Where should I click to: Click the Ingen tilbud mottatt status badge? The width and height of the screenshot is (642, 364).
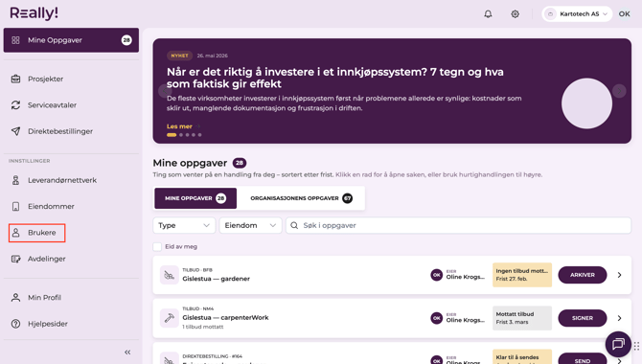[x=522, y=275]
